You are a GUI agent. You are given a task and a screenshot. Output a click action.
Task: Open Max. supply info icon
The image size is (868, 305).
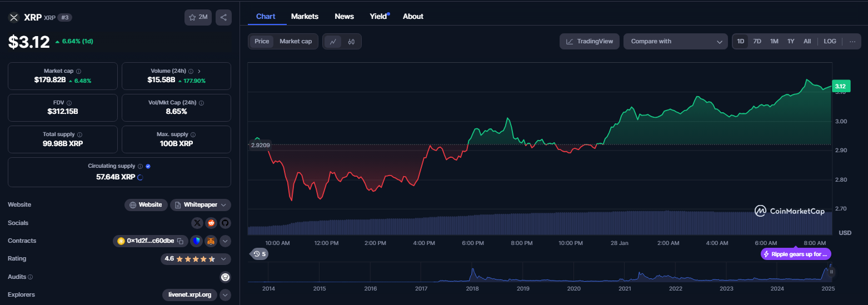click(193, 134)
